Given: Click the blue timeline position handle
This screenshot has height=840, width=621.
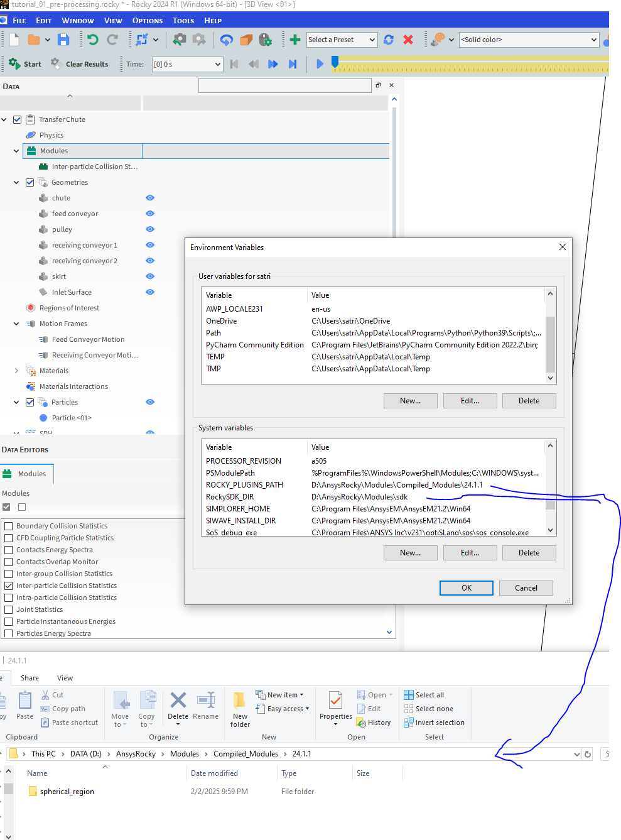Looking at the screenshot, I should [x=335, y=62].
